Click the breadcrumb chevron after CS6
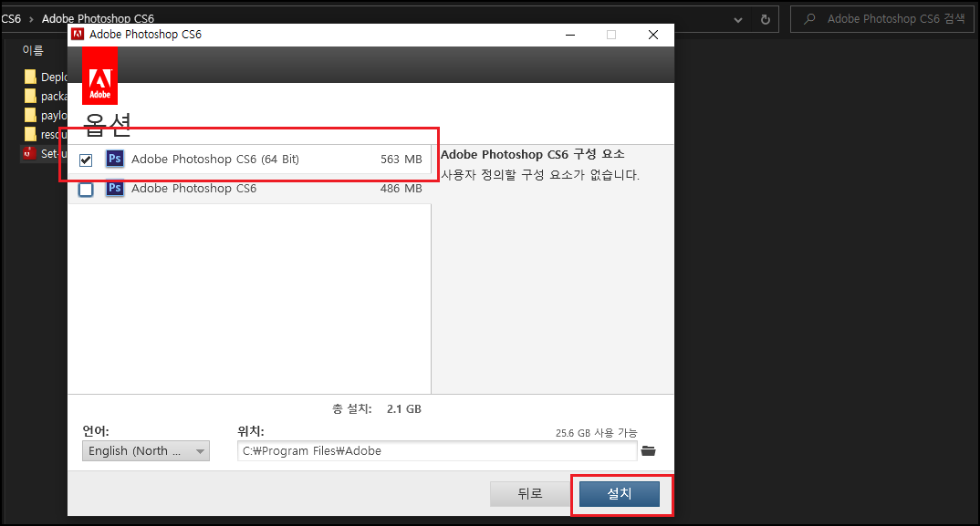980x526 pixels. (x=31, y=19)
